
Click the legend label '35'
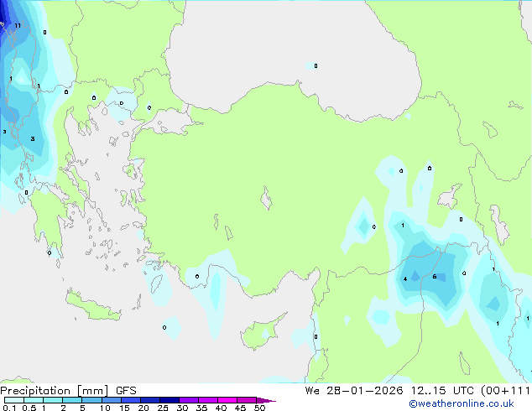click(x=201, y=408)
